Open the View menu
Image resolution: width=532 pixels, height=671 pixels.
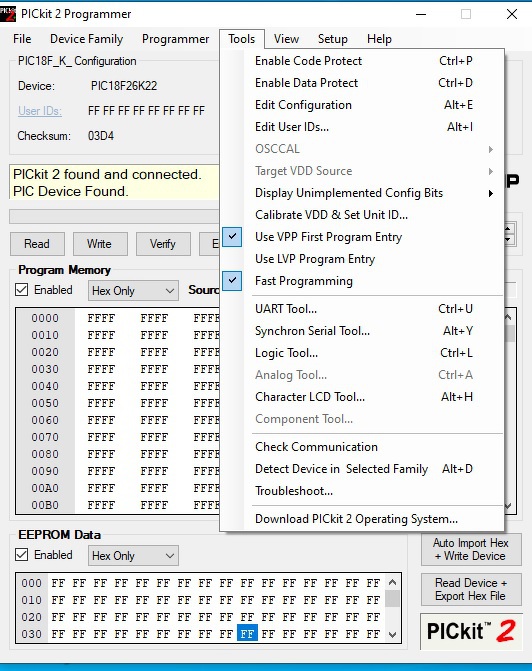[x=286, y=39]
